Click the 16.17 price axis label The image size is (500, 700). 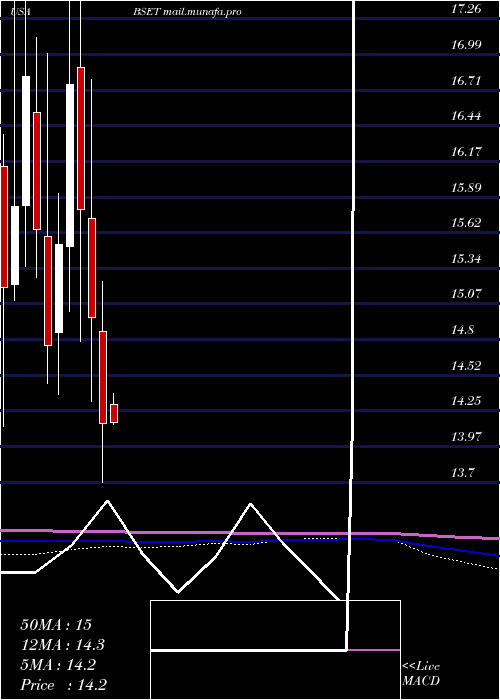[x=466, y=152]
